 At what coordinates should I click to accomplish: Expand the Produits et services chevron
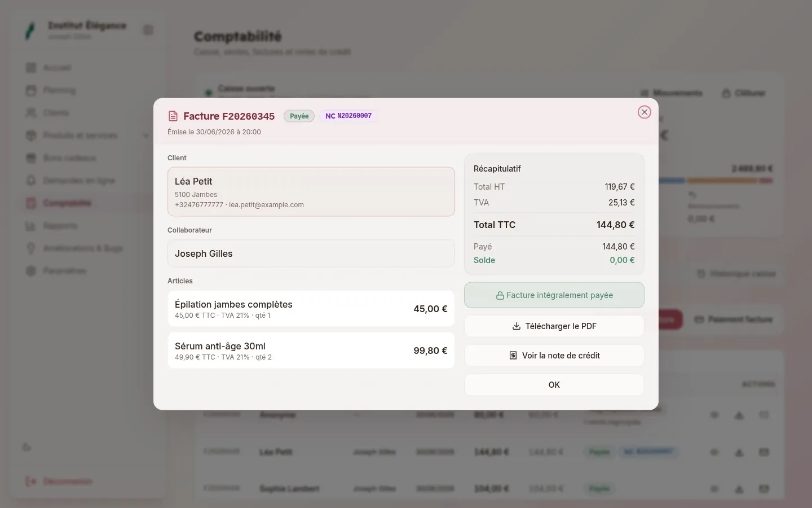click(146, 135)
